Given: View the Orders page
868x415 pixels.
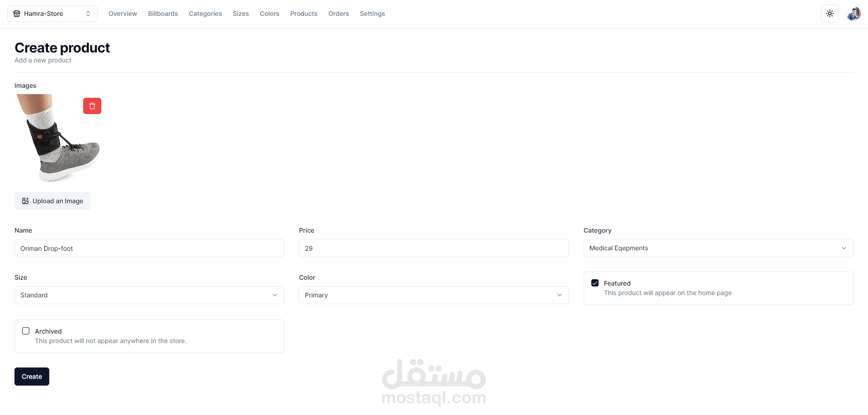Looking at the screenshot, I should (339, 14).
